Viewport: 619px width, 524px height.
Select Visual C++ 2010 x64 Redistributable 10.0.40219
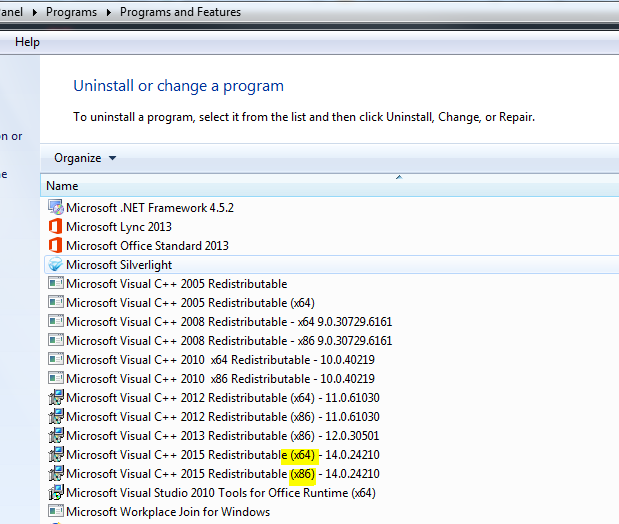pos(220,360)
